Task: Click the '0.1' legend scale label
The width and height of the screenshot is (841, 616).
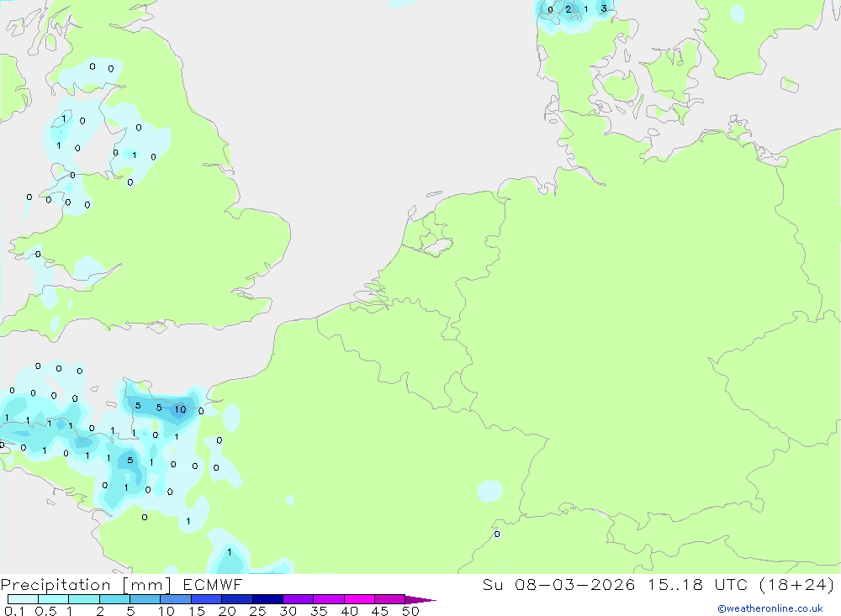Action: pyautogui.click(x=14, y=611)
